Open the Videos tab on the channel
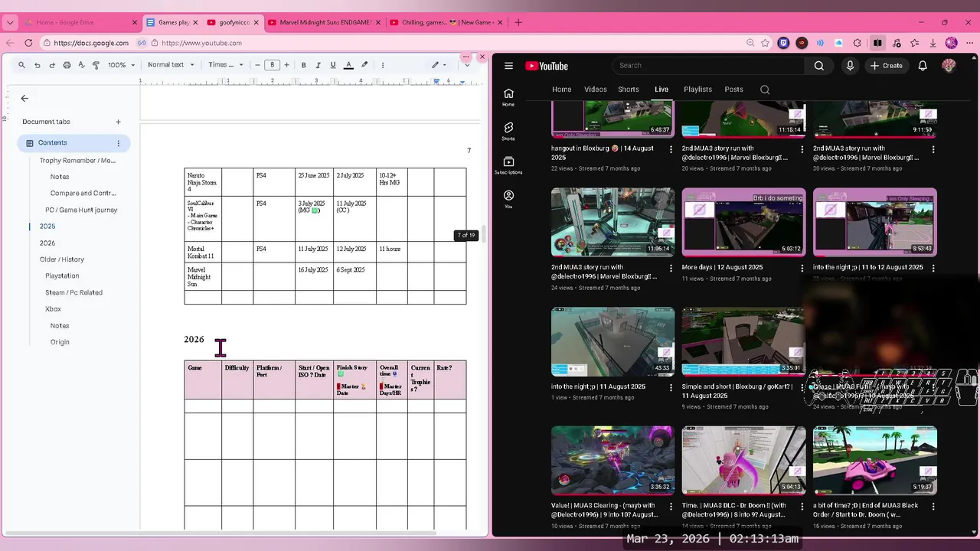 [596, 90]
